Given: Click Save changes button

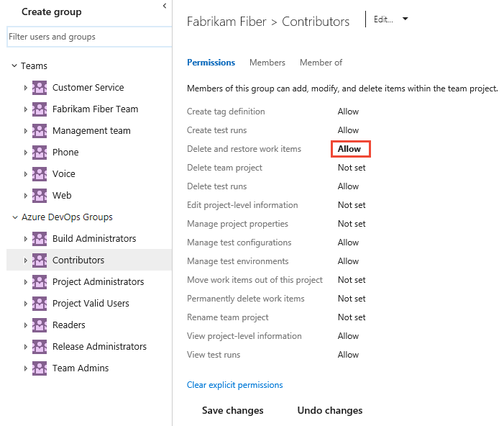Looking at the screenshot, I should click(x=232, y=411).
